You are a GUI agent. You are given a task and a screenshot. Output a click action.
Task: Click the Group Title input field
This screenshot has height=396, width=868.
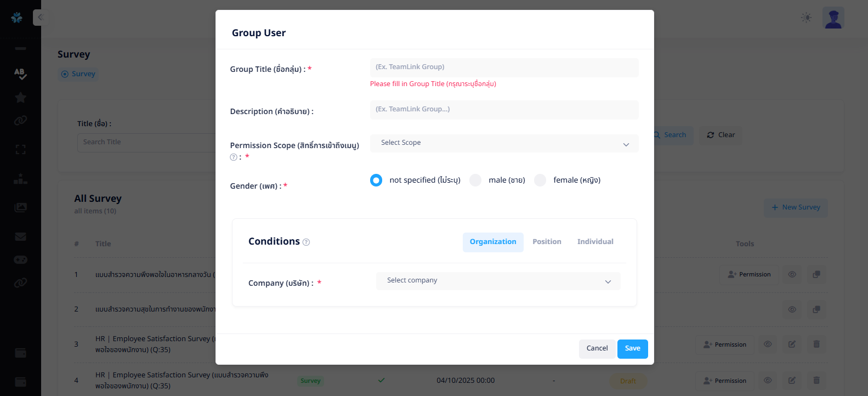[504, 67]
